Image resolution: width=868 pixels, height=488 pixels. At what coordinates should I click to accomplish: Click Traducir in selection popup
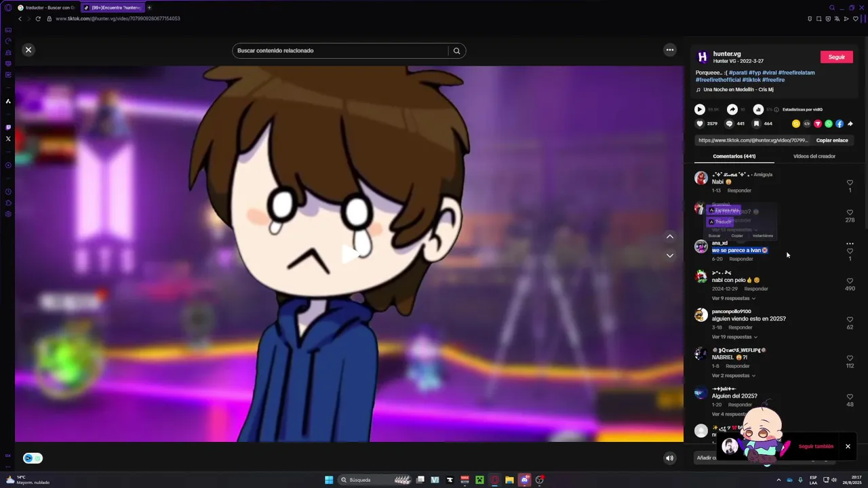click(721, 222)
